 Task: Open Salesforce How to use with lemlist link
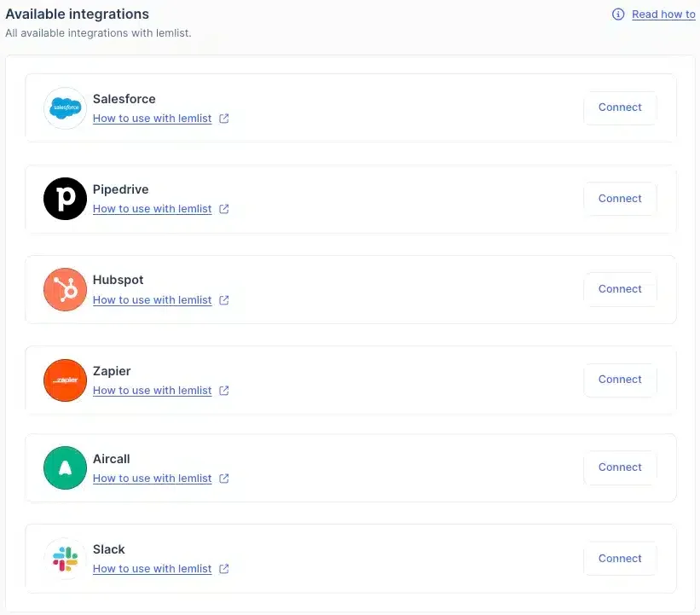tap(153, 119)
